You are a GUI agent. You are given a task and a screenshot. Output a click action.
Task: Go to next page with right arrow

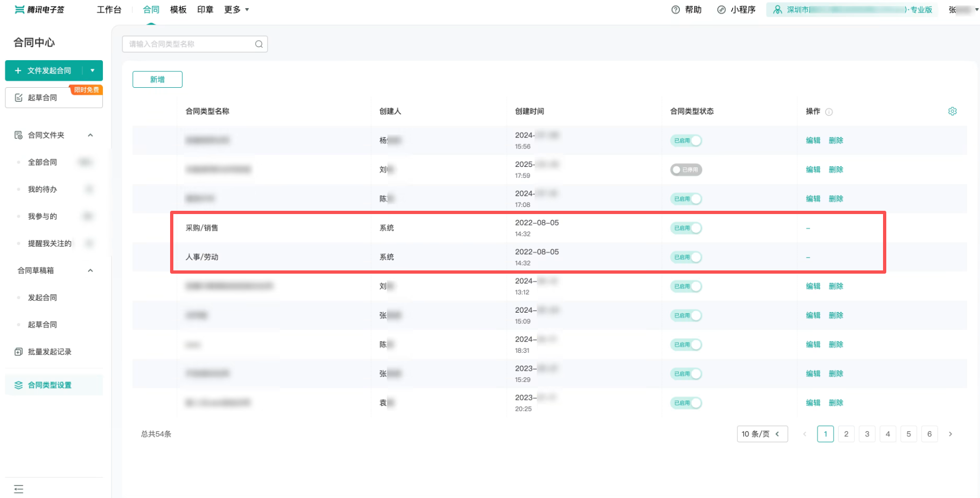tap(950, 434)
